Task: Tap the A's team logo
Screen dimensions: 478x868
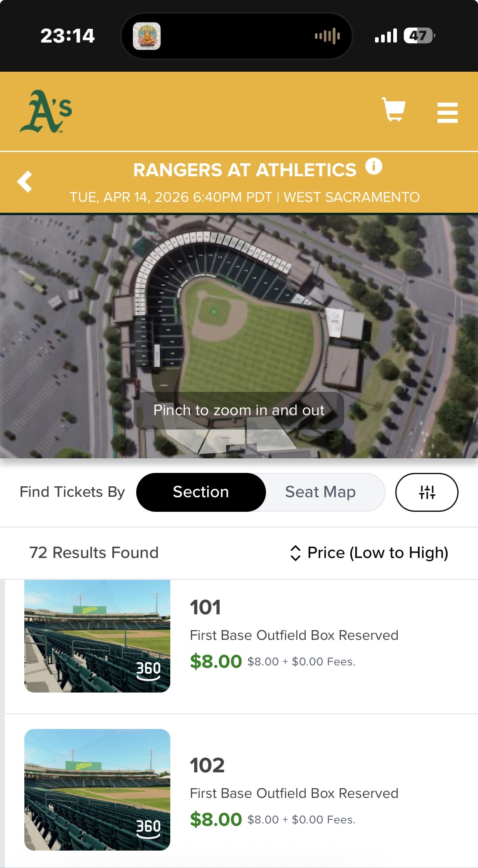Action: pyautogui.click(x=46, y=111)
